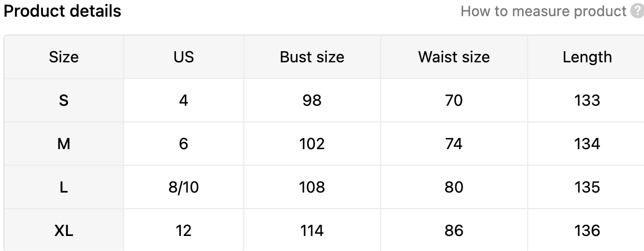Click the US size 12 cell

click(184, 230)
